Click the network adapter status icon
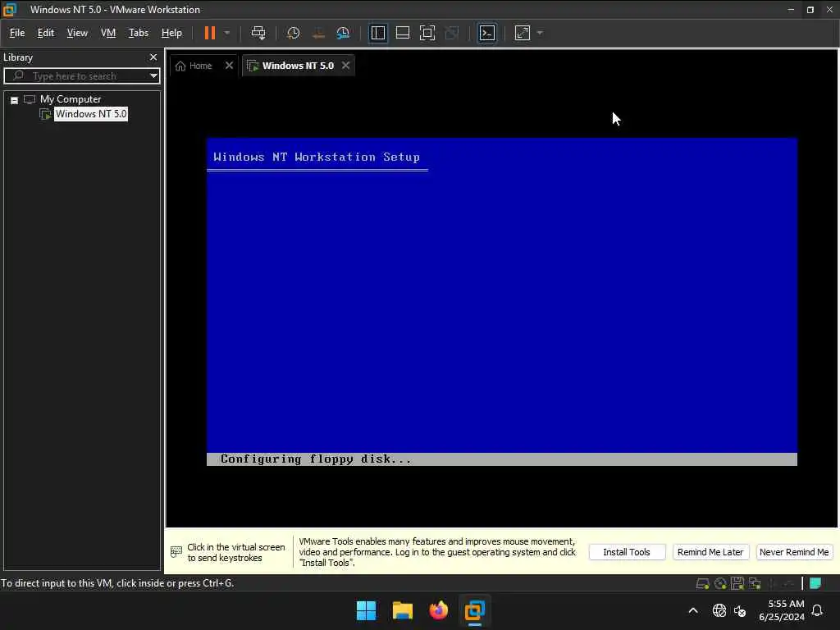 [756, 583]
